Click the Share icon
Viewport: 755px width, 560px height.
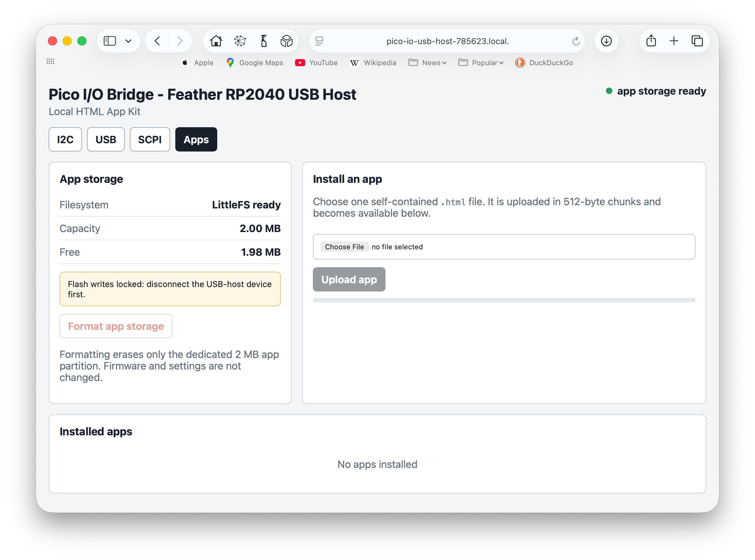651,41
